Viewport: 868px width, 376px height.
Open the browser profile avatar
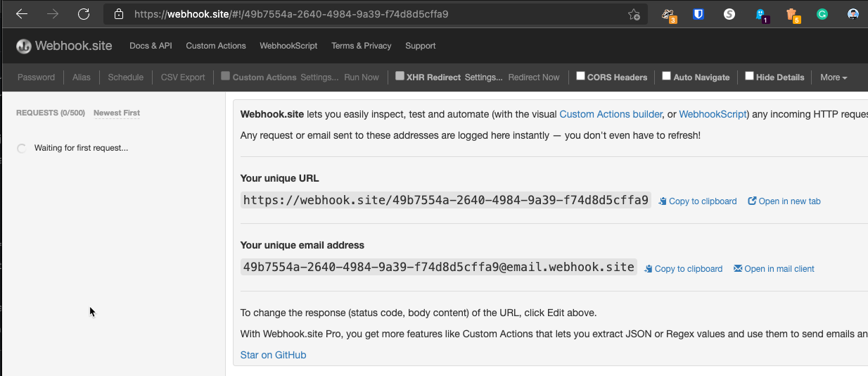click(853, 13)
